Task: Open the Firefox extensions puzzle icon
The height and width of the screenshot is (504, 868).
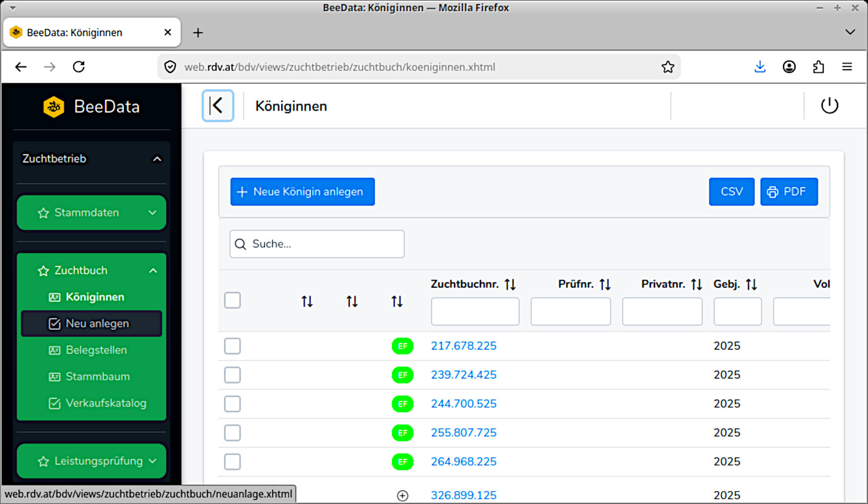Action: coord(818,67)
